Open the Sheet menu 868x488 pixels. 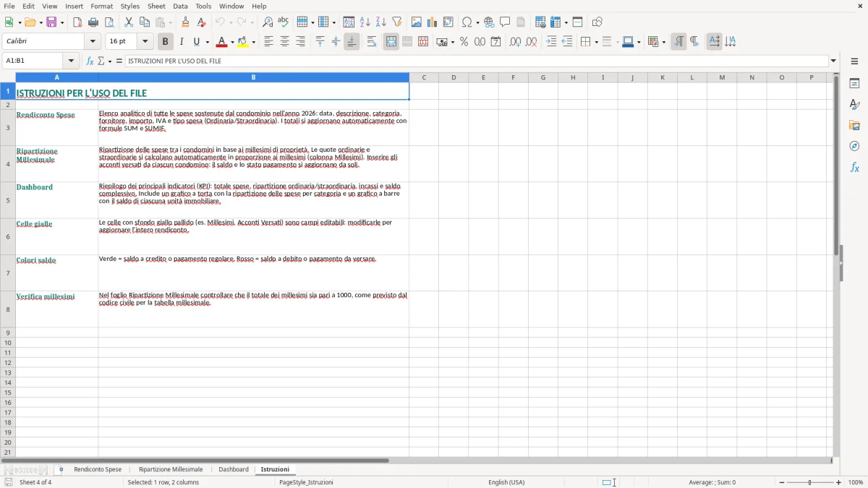pos(156,6)
